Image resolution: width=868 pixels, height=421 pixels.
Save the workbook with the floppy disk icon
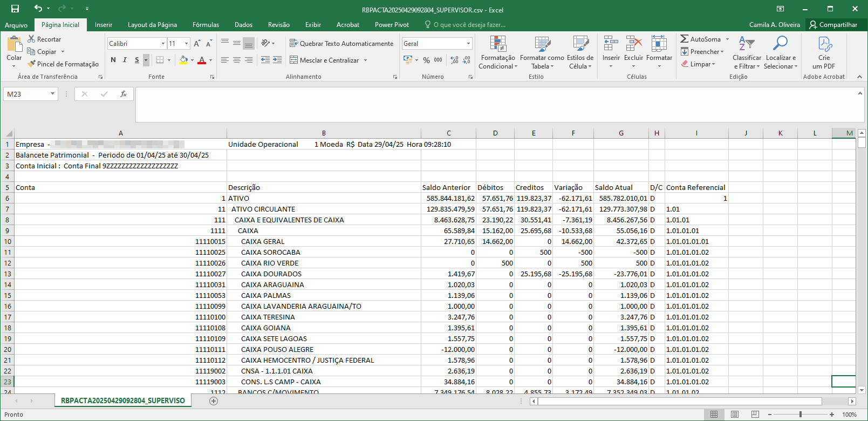[x=15, y=9]
